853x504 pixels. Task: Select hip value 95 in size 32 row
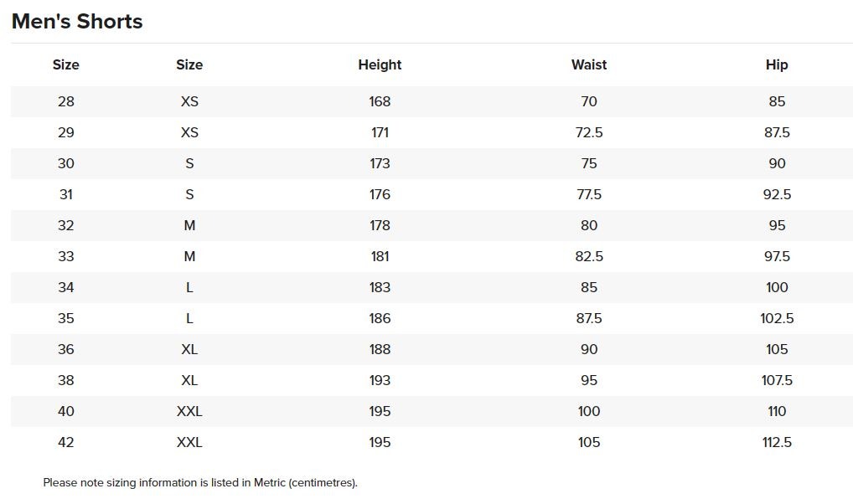[x=777, y=226]
